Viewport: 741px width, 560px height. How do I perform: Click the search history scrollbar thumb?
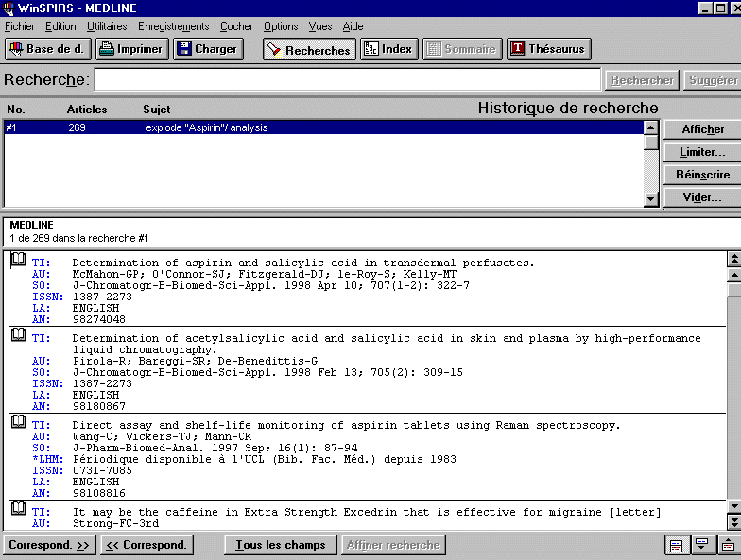click(x=650, y=142)
